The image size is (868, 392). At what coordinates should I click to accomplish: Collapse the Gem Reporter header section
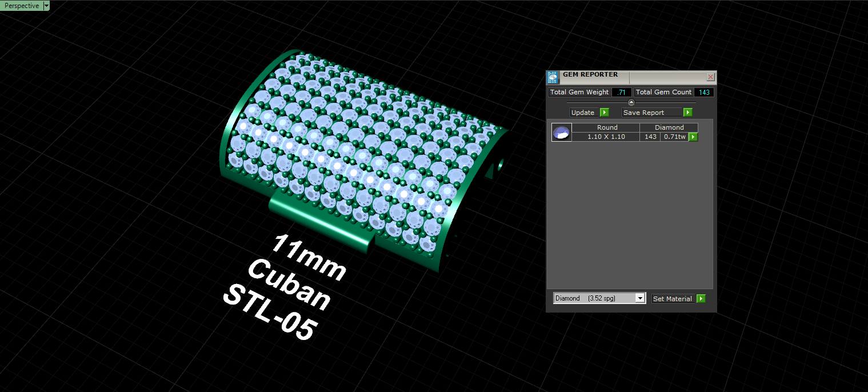point(631,102)
